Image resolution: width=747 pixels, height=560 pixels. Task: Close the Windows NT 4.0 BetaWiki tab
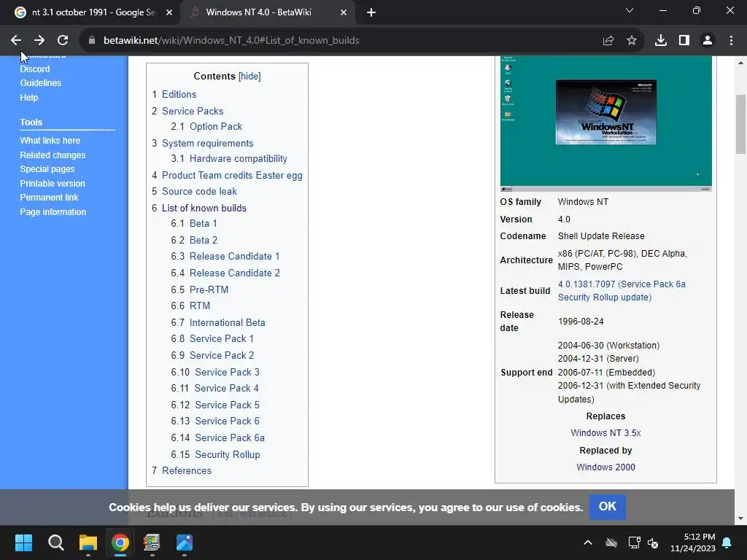tap(344, 12)
